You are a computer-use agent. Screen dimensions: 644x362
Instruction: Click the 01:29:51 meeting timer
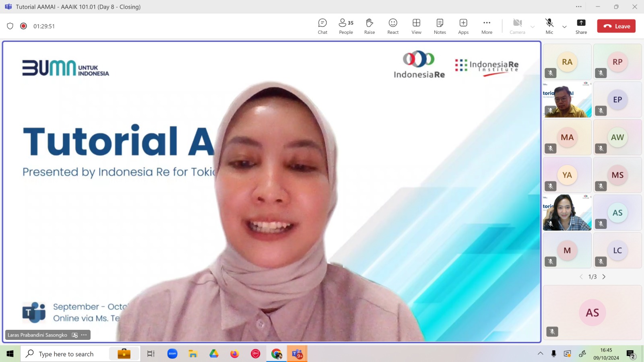(x=44, y=26)
